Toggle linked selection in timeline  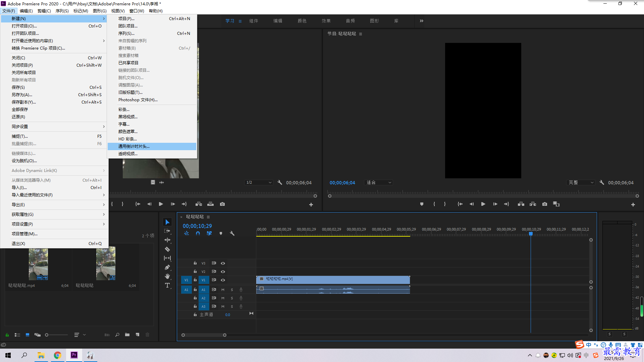(209, 233)
